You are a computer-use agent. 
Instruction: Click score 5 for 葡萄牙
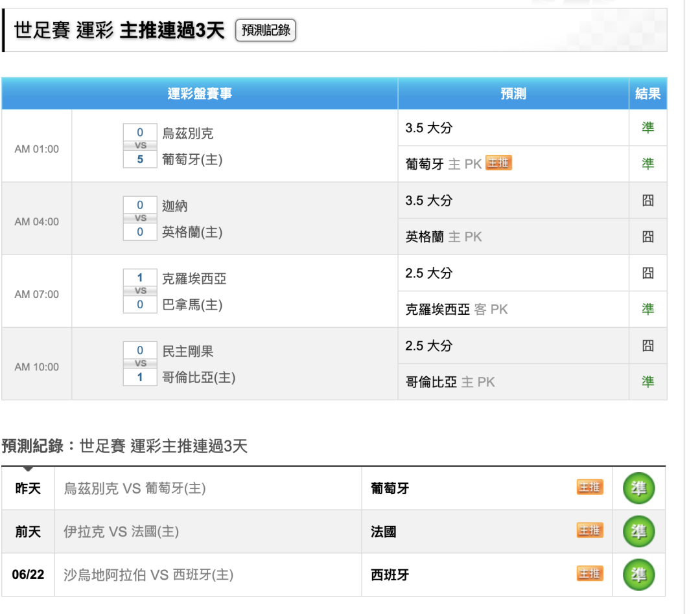[x=140, y=159]
